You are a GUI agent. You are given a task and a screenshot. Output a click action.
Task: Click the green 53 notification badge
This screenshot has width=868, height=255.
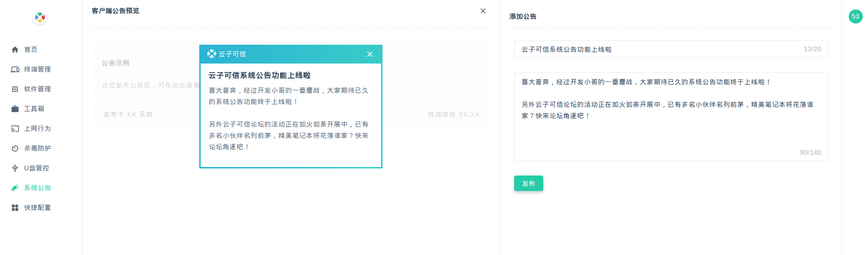click(x=855, y=16)
